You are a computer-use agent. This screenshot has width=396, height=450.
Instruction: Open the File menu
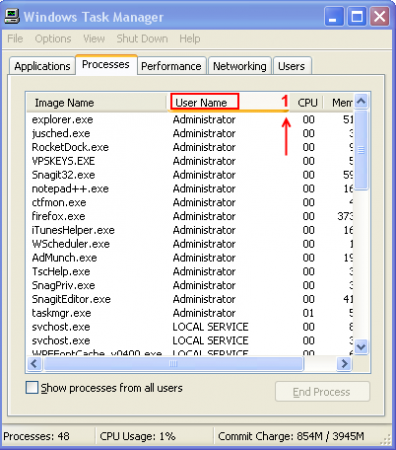pos(15,39)
